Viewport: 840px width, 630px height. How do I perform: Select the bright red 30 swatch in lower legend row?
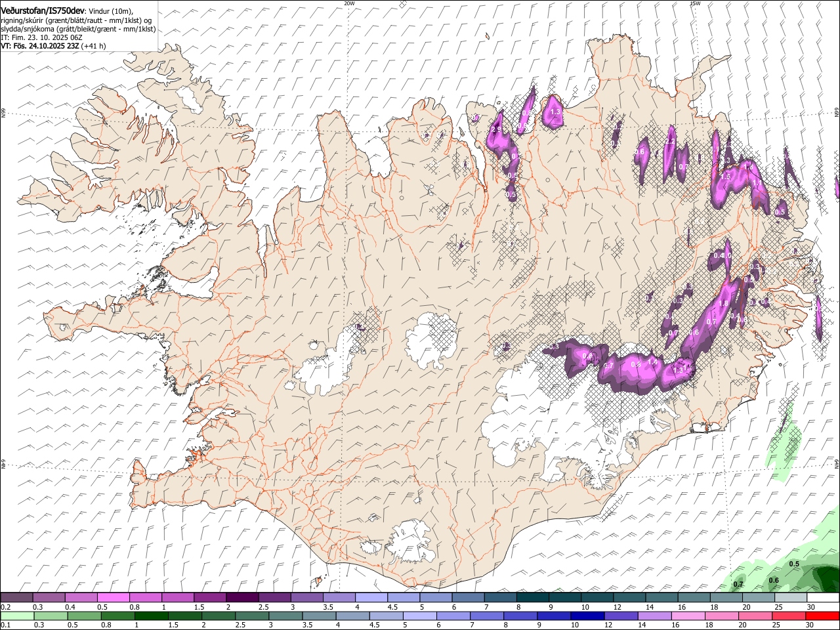[822, 616]
